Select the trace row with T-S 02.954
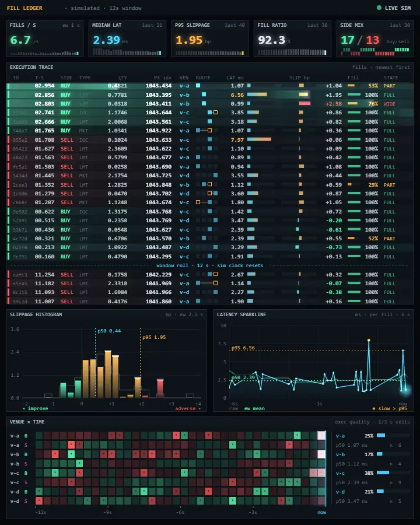 coord(210,86)
